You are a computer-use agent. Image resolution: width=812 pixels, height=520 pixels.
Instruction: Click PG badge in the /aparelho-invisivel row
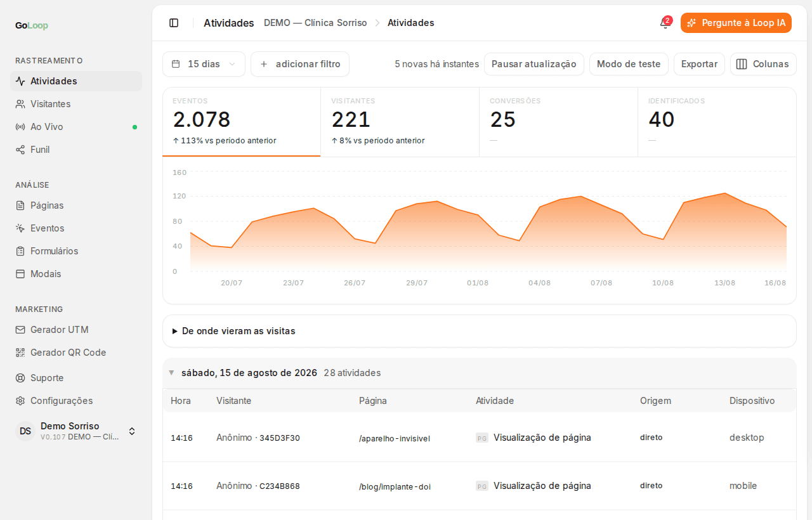482,438
